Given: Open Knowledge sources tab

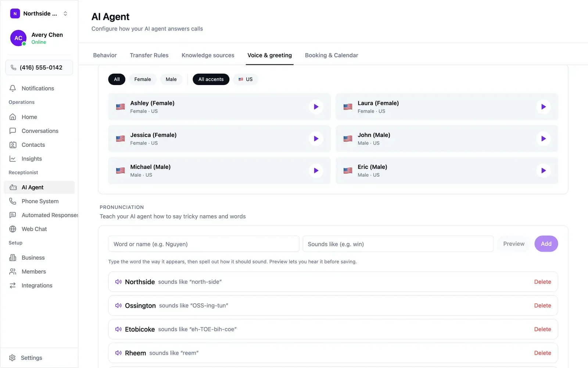Looking at the screenshot, I should (x=208, y=55).
